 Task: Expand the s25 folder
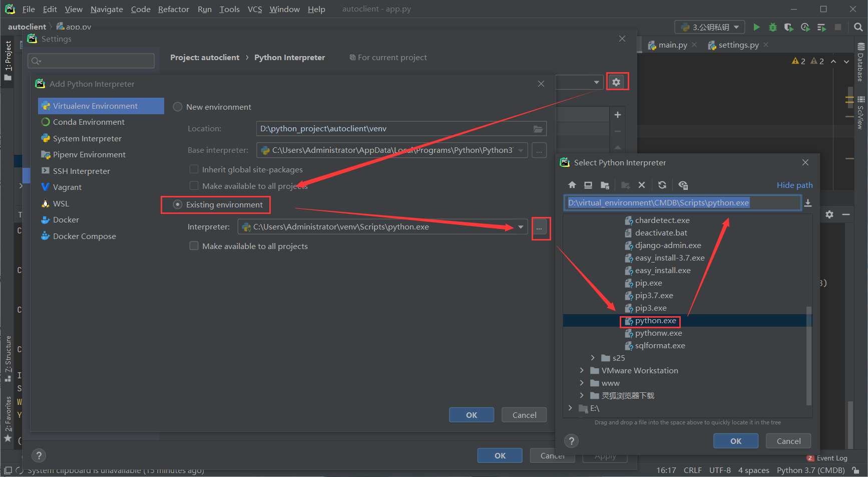[x=593, y=358]
